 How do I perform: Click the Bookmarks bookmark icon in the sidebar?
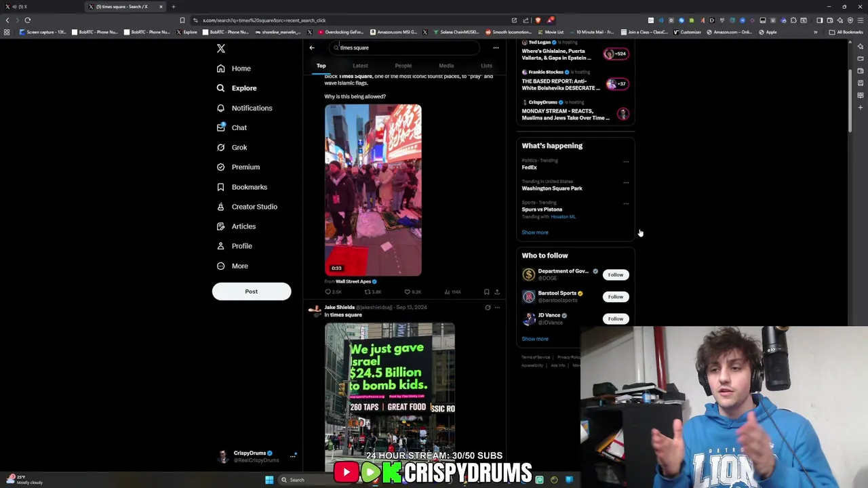[x=220, y=187]
